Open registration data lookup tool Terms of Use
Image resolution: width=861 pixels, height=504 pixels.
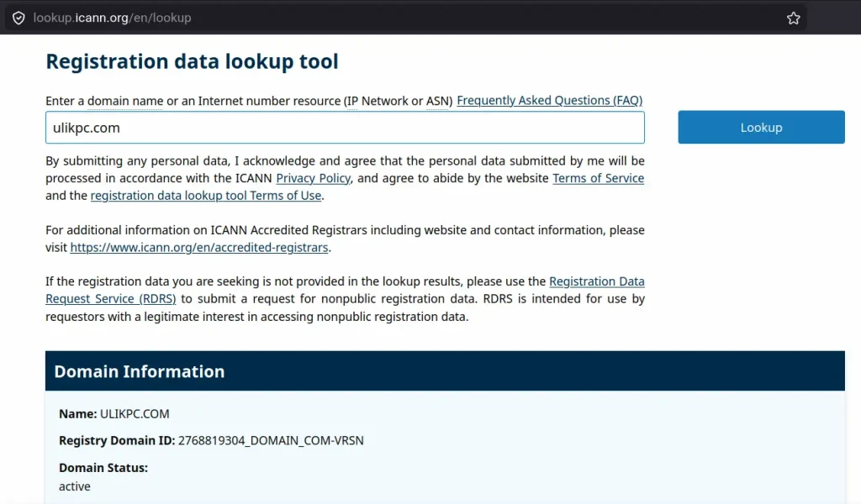(205, 196)
